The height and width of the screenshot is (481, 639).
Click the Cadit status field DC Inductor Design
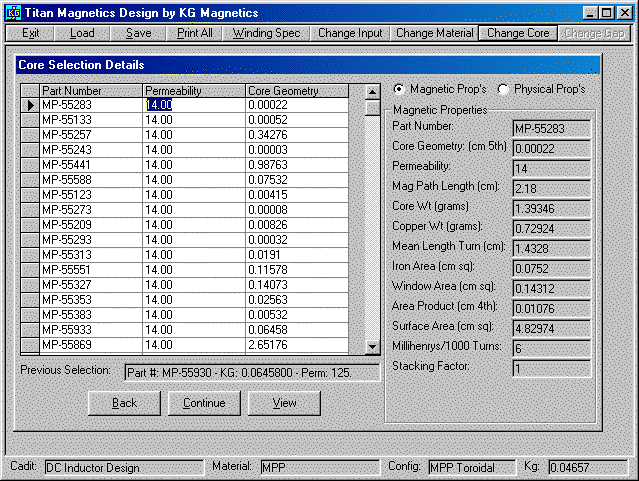pyautogui.click(x=124, y=468)
